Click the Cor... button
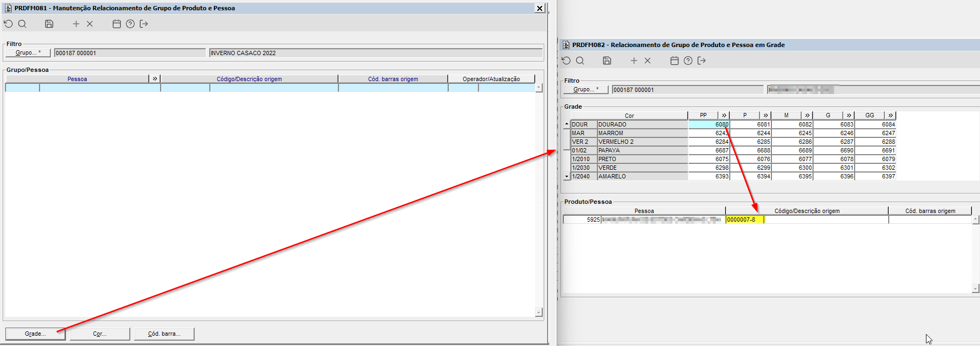This screenshot has height=346, width=980. 99,334
